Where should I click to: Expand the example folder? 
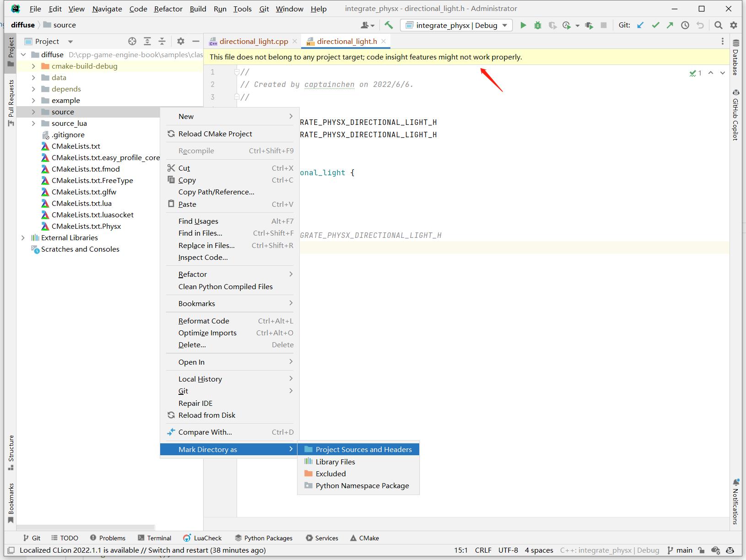[x=33, y=100]
